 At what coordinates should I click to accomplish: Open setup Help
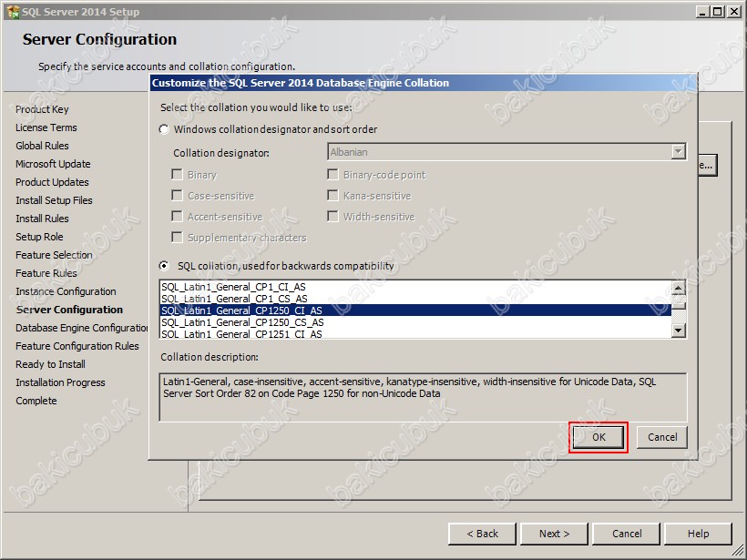pyautogui.click(x=698, y=534)
